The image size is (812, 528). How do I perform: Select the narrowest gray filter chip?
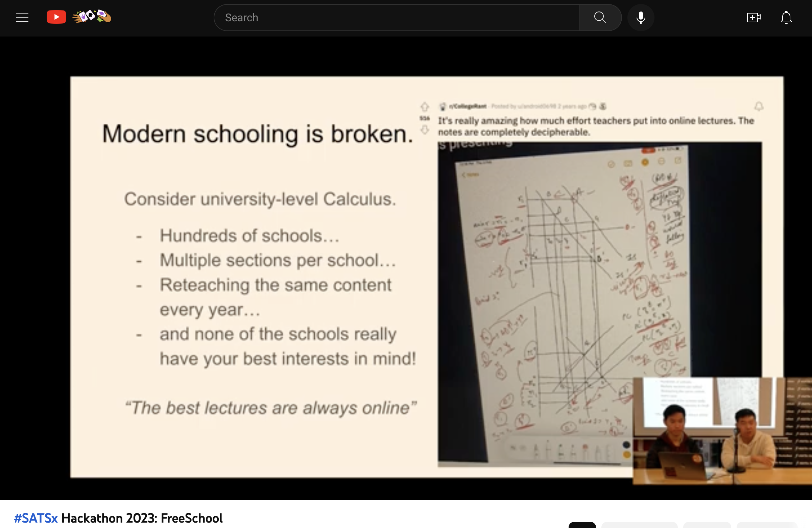[707, 525]
